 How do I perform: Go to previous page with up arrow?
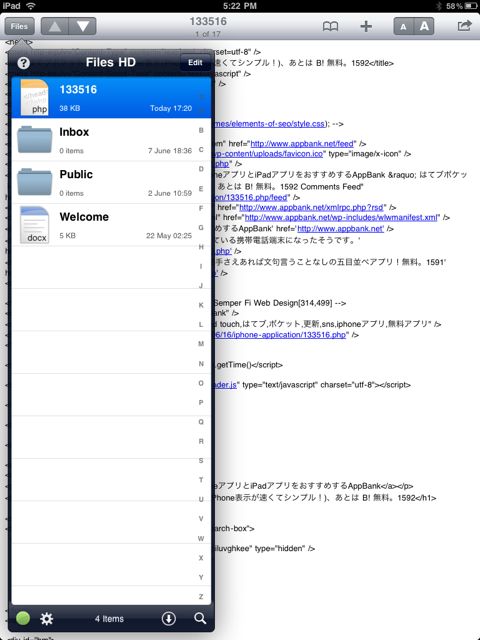[x=55, y=27]
